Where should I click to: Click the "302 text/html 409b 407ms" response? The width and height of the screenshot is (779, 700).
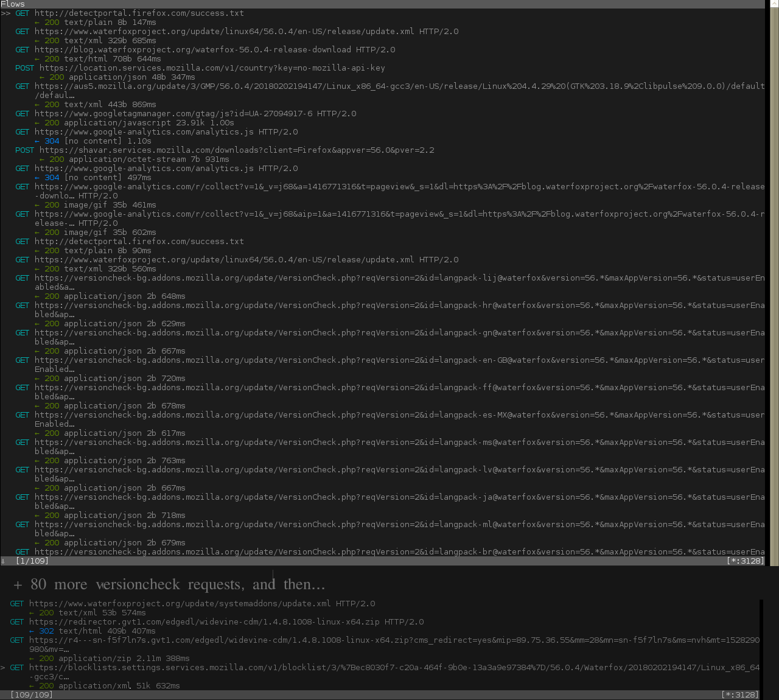coord(93,631)
